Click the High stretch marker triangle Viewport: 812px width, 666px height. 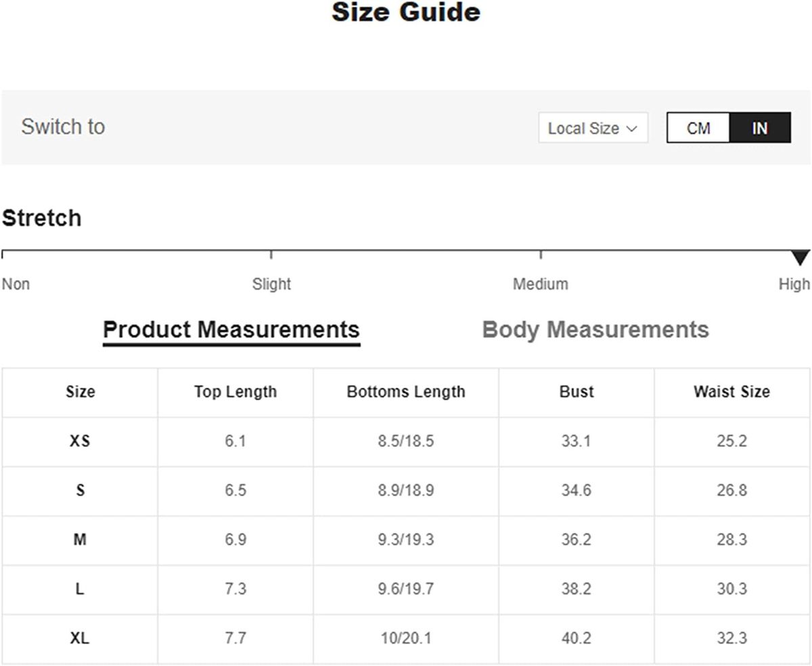tap(800, 258)
